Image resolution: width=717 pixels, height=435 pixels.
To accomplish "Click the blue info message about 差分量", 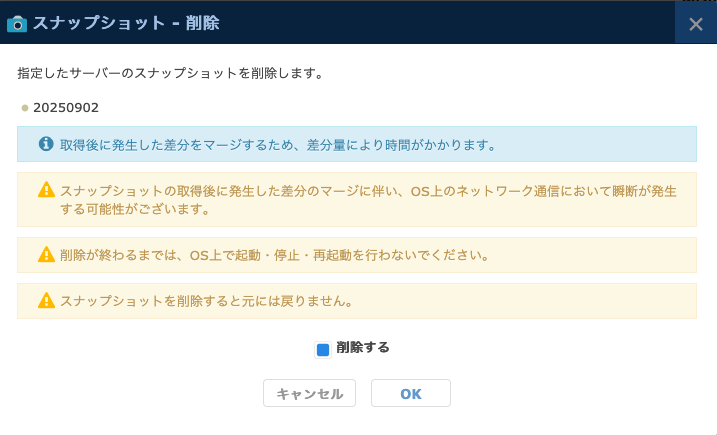I will 278,144.
